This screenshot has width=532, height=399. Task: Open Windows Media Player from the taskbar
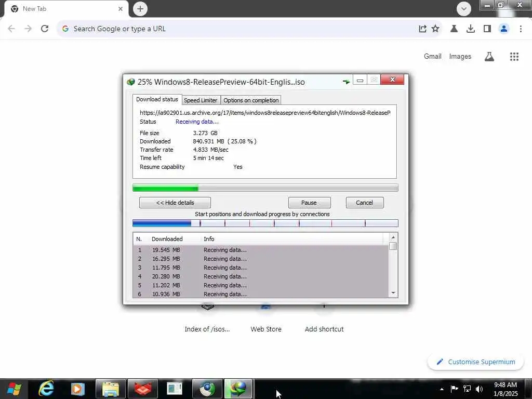pyautogui.click(x=78, y=389)
